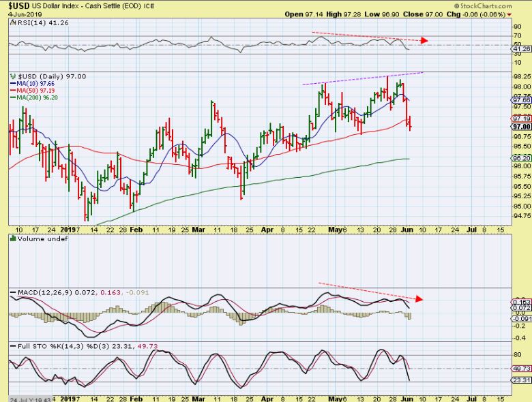Click the bold 97.00 last-price axis tag
The image size is (532, 402).
(x=521, y=127)
